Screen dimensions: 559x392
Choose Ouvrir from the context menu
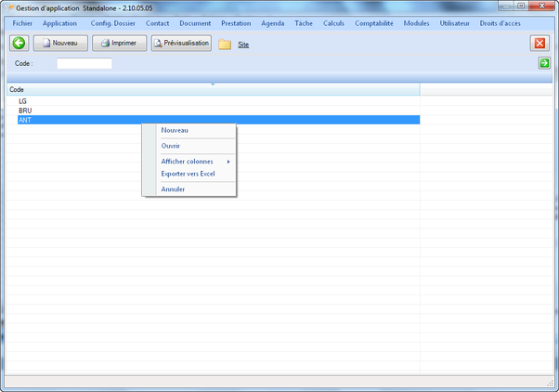click(x=171, y=146)
